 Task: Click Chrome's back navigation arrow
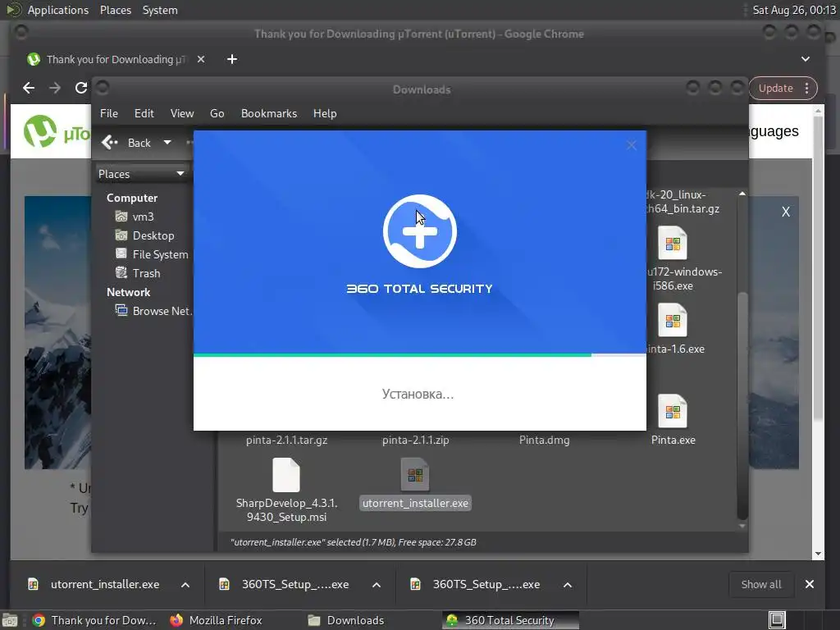tap(29, 88)
